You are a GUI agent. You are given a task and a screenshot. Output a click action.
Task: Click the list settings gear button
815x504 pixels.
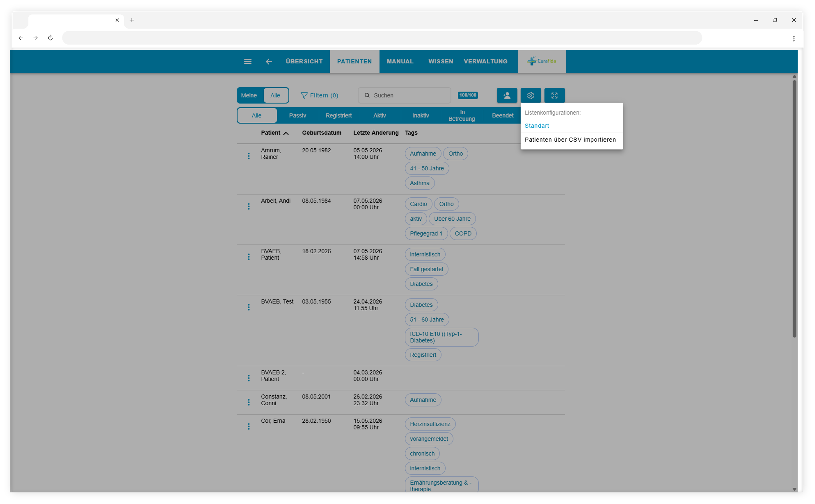coord(530,95)
